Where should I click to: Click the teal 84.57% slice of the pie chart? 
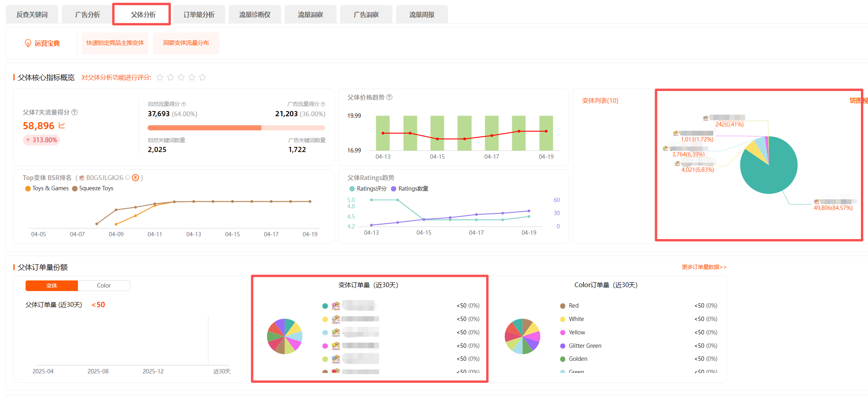click(772, 173)
